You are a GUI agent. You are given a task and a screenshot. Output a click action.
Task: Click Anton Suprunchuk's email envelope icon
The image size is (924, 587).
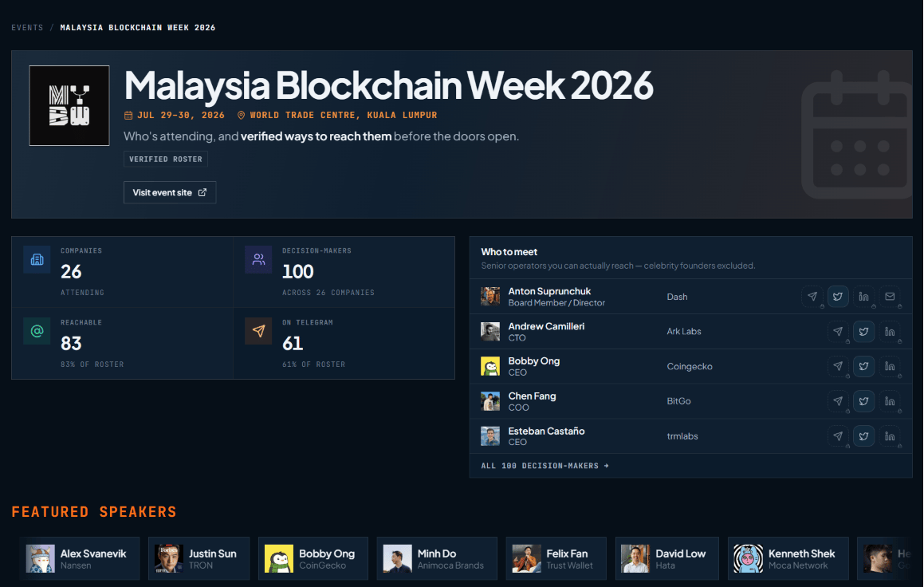[x=890, y=297]
